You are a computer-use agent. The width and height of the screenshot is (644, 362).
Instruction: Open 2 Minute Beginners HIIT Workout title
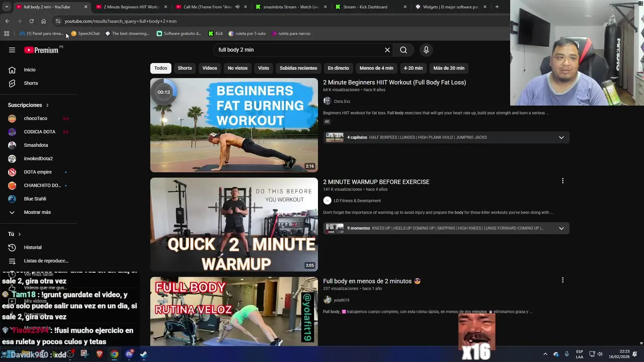pyautogui.click(x=394, y=82)
